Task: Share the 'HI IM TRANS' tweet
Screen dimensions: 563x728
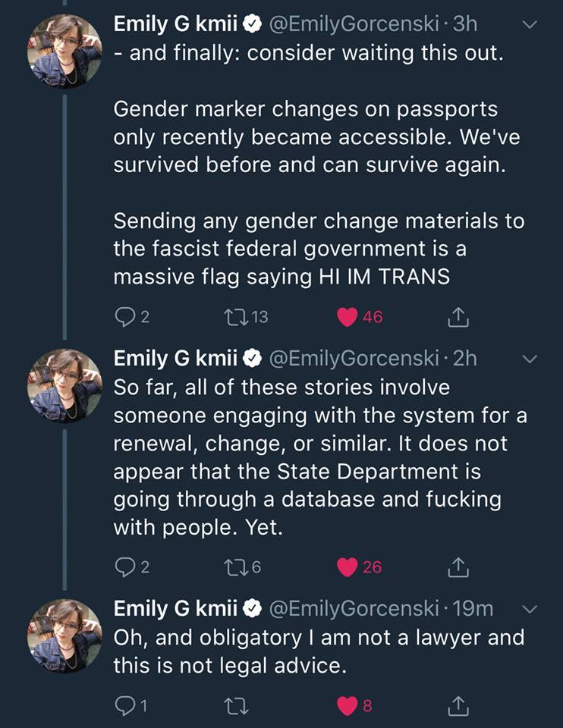Action: (x=459, y=317)
